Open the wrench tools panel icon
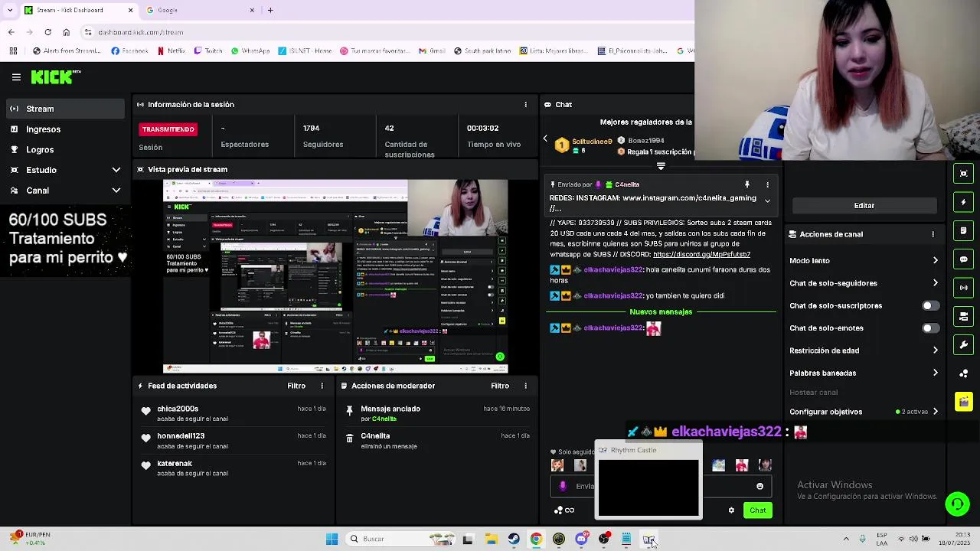The height and width of the screenshot is (551, 980). click(x=964, y=344)
